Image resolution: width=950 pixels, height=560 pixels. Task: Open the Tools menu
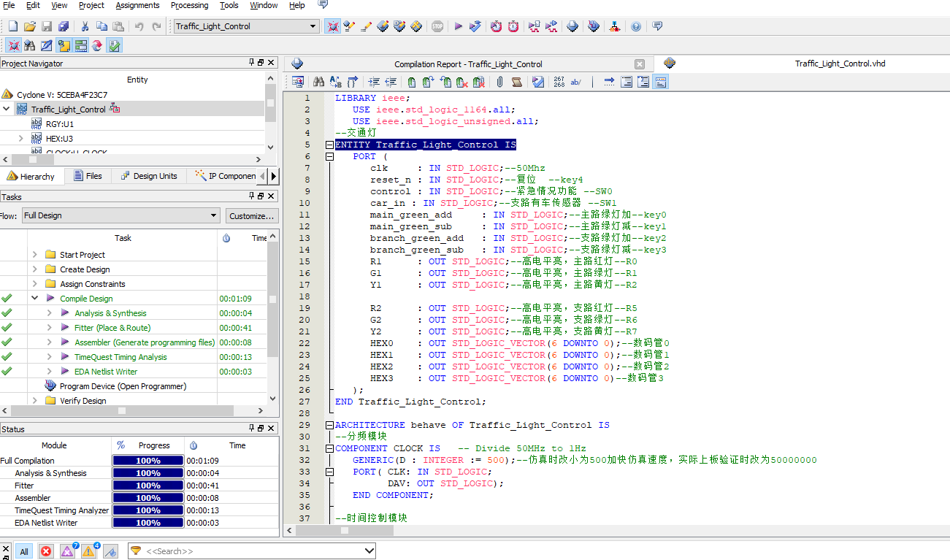coord(229,5)
